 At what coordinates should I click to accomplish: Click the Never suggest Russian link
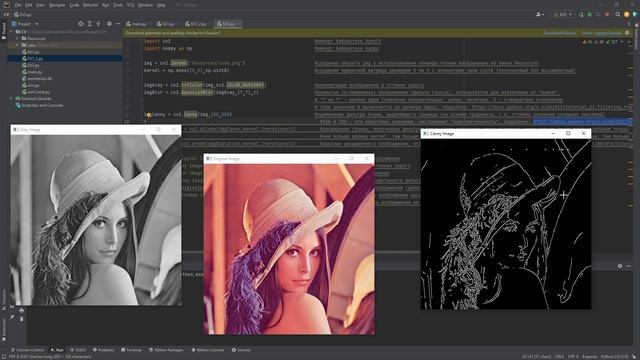tap(602, 33)
